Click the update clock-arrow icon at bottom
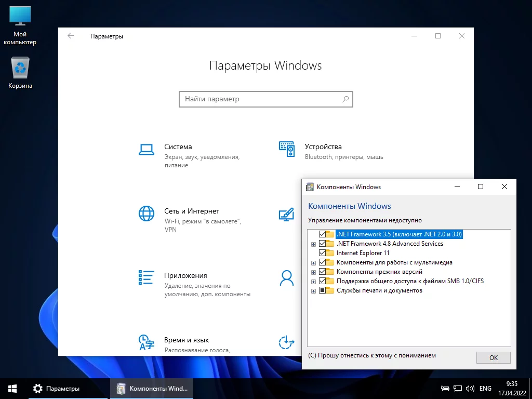 [x=287, y=342]
